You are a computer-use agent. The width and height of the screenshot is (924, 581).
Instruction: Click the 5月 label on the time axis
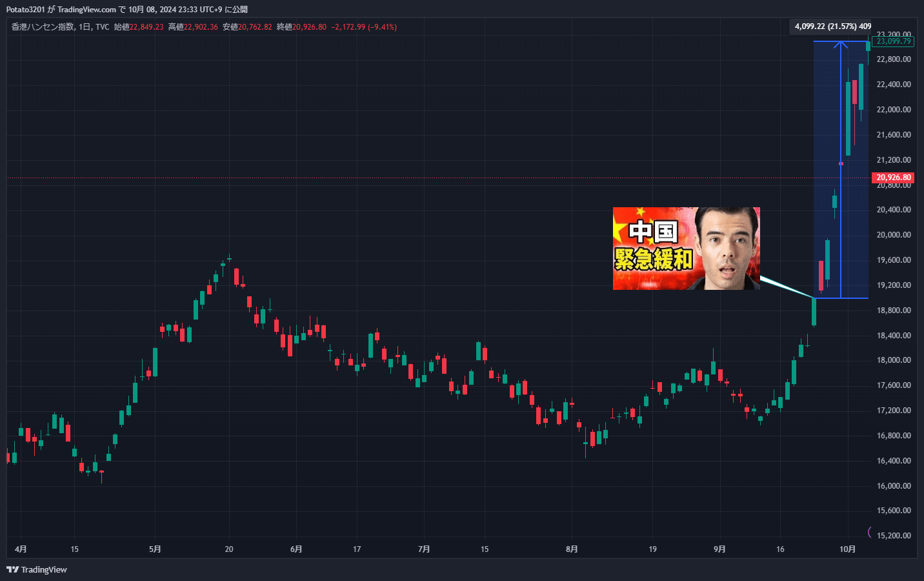tap(155, 549)
